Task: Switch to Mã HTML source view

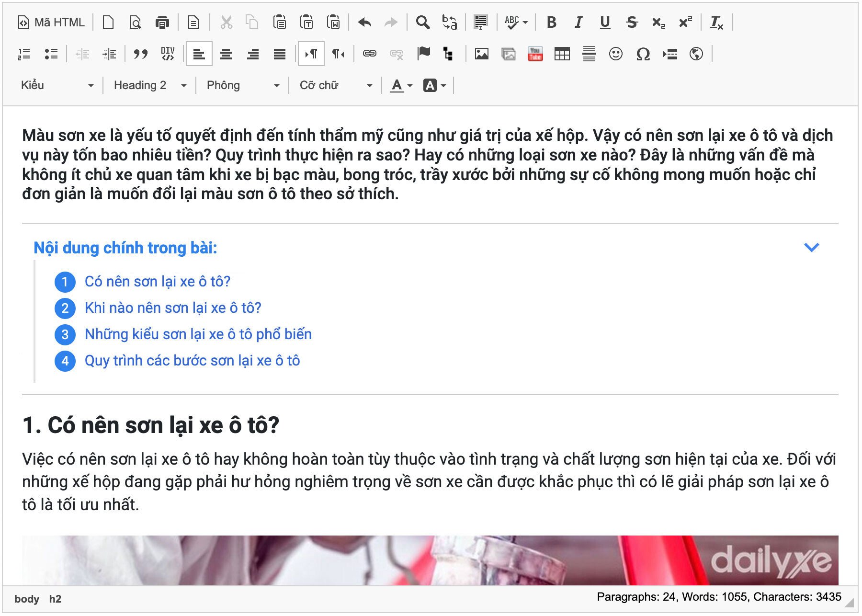Action: pyautogui.click(x=51, y=23)
